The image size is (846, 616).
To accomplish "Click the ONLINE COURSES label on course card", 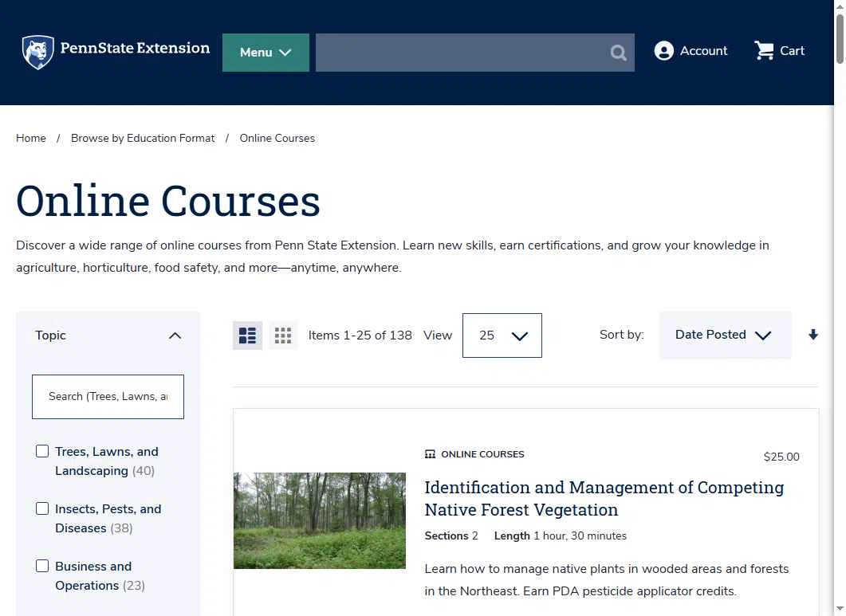I will [x=482, y=454].
